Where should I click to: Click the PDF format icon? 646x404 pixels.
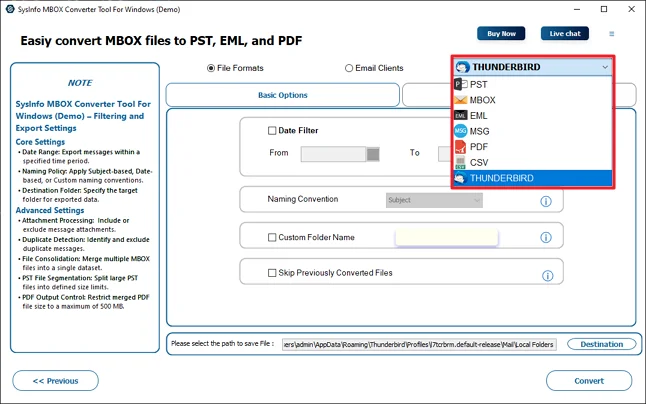click(460, 147)
